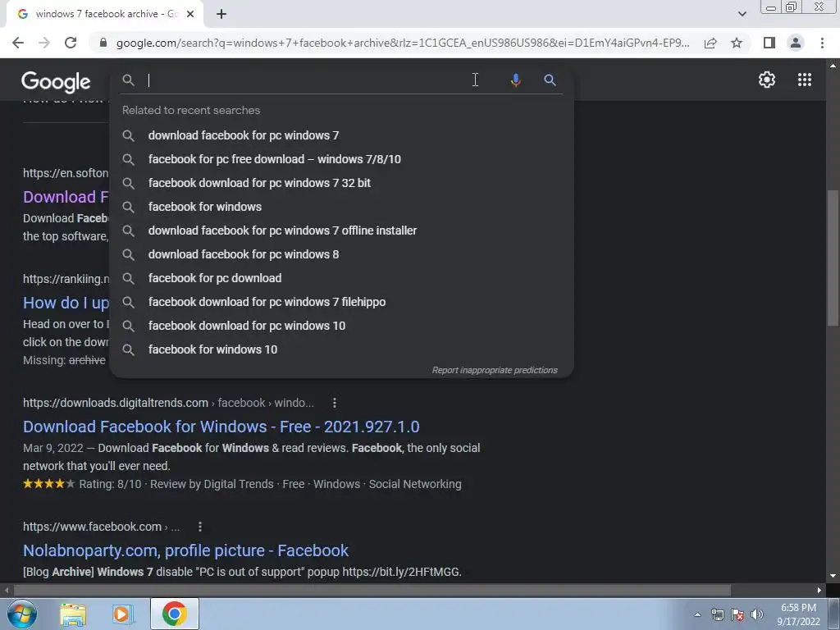Screen dimensions: 840x630
Task: Click the scroll up arrow of page
Action: (832, 66)
